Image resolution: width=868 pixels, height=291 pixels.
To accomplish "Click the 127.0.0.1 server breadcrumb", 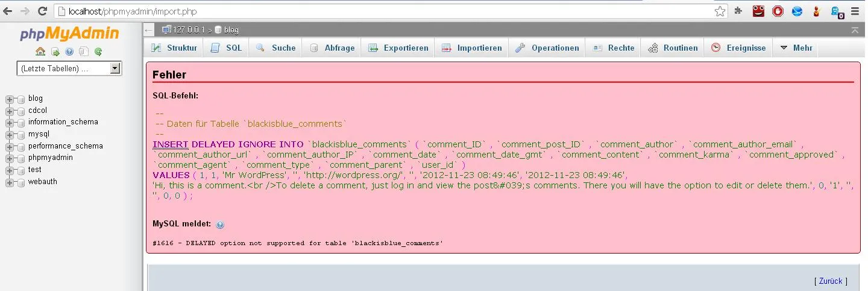I will [x=189, y=30].
